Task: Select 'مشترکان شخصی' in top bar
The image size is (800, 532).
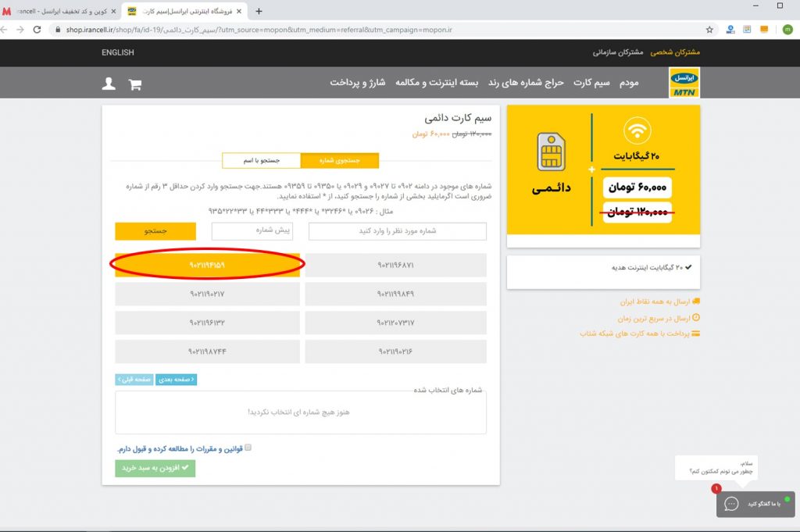Action: tap(675, 52)
